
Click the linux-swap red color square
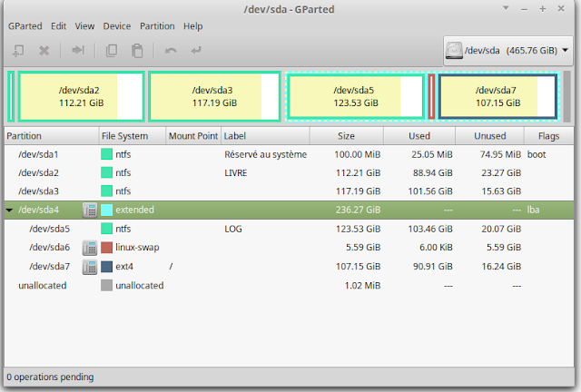107,248
